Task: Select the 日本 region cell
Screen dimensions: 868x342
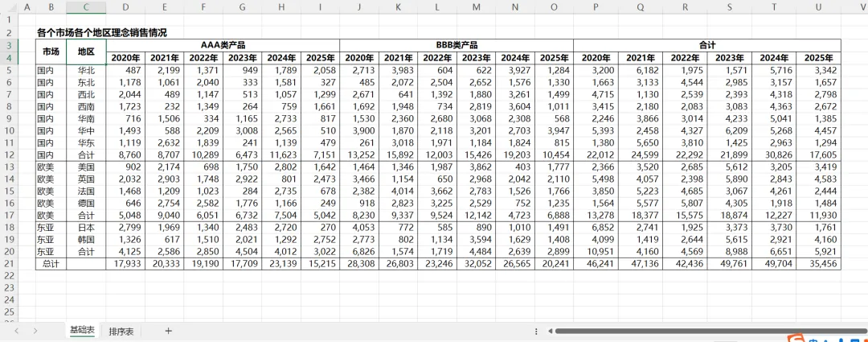Action: coord(86,227)
